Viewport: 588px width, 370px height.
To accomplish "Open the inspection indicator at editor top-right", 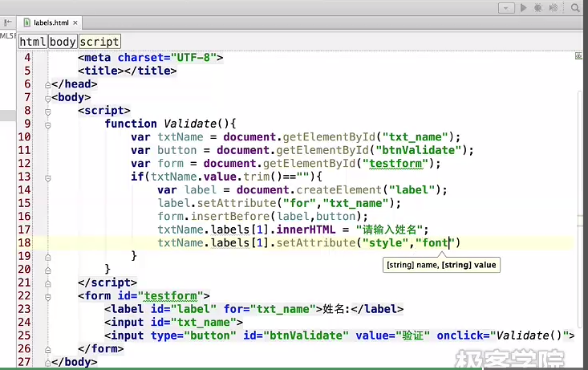I will pos(578,56).
